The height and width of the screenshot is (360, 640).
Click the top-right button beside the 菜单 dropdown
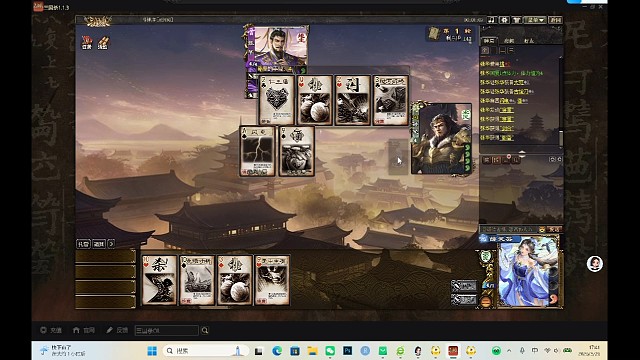pyautogui.click(x=556, y=20)
